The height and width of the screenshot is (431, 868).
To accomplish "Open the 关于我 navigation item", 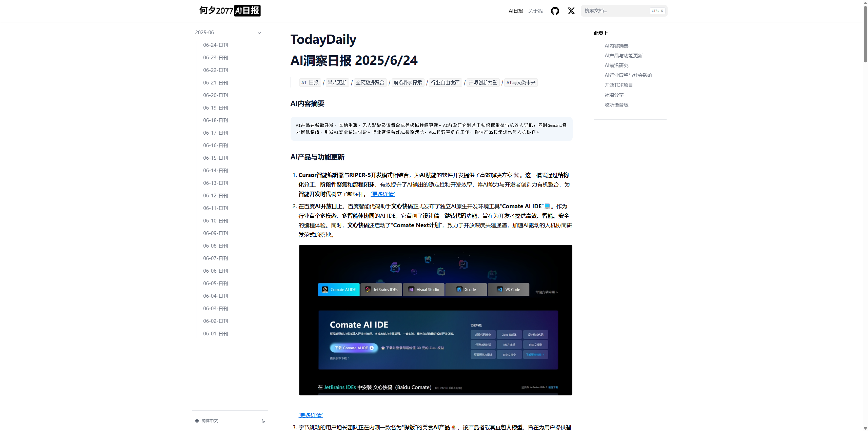I will [535, 11].
